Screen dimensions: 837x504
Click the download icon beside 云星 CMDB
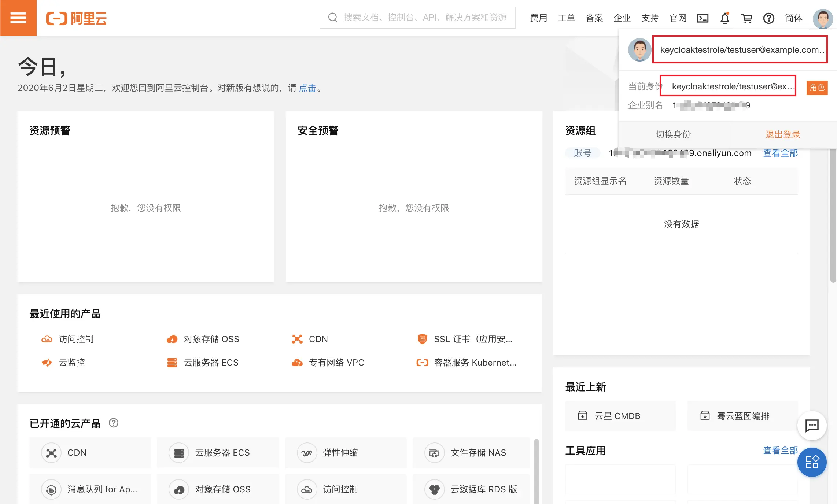583,416
